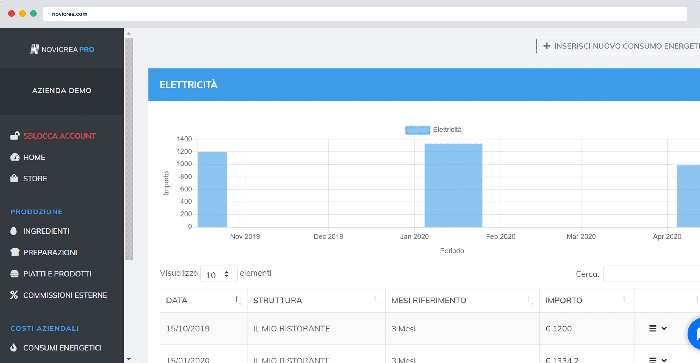Click the Nov 2019 chart bar
Screen dimensions: 700x363
(x=212, y=189)
